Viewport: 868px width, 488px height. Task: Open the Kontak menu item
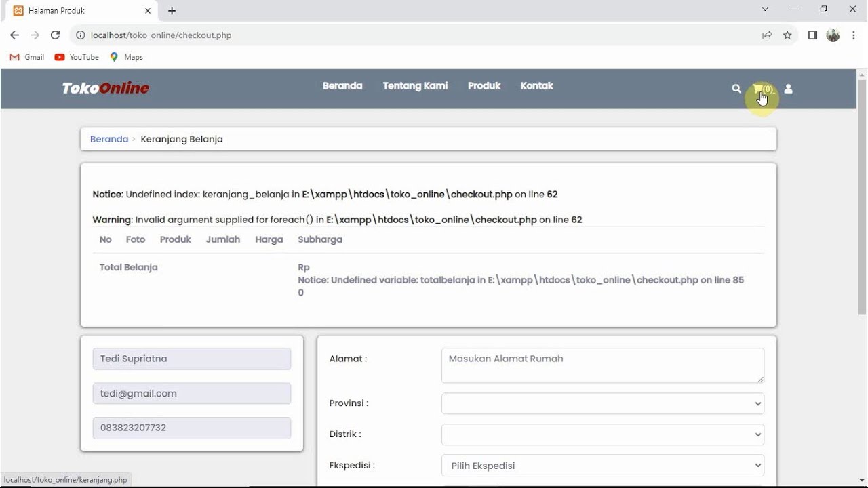pyautogui.click(x=536, y=86)
